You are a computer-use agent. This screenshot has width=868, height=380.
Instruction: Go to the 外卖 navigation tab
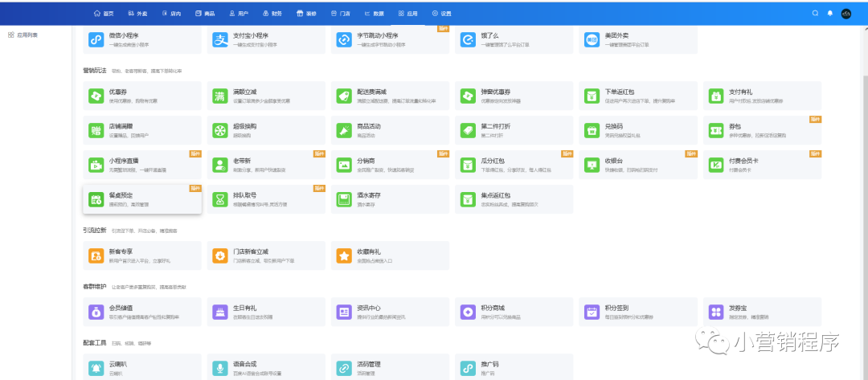137,14
